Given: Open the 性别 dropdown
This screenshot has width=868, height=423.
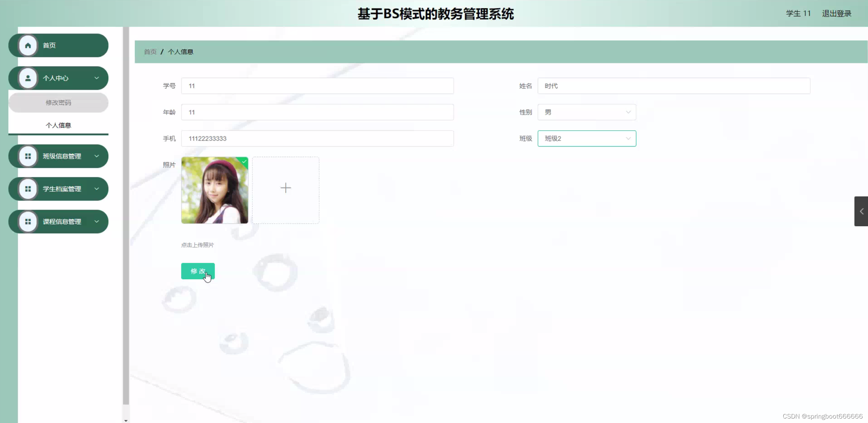Looking at the screenshot, I should pos(586,112).
